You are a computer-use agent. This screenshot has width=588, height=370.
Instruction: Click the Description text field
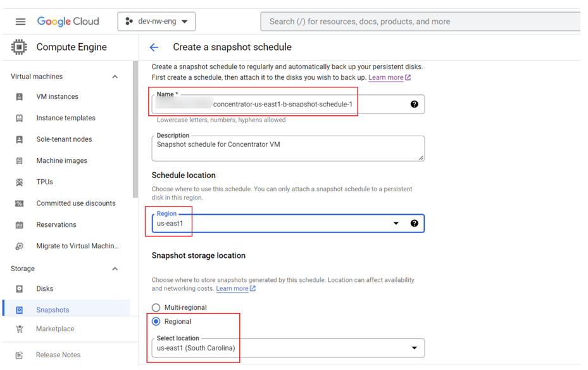coord(288,148)
